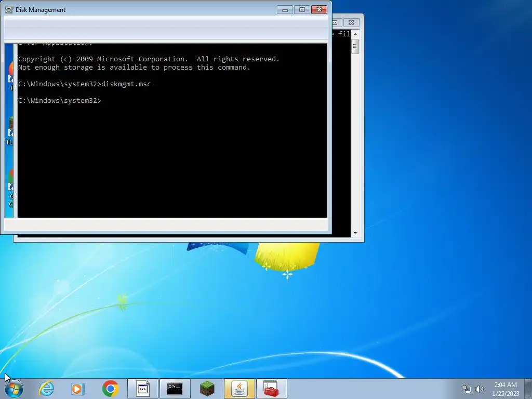Click the network status tray icon
Image resolution: width=532 pixels, height=399 pixels.
(x=467, y=389)
